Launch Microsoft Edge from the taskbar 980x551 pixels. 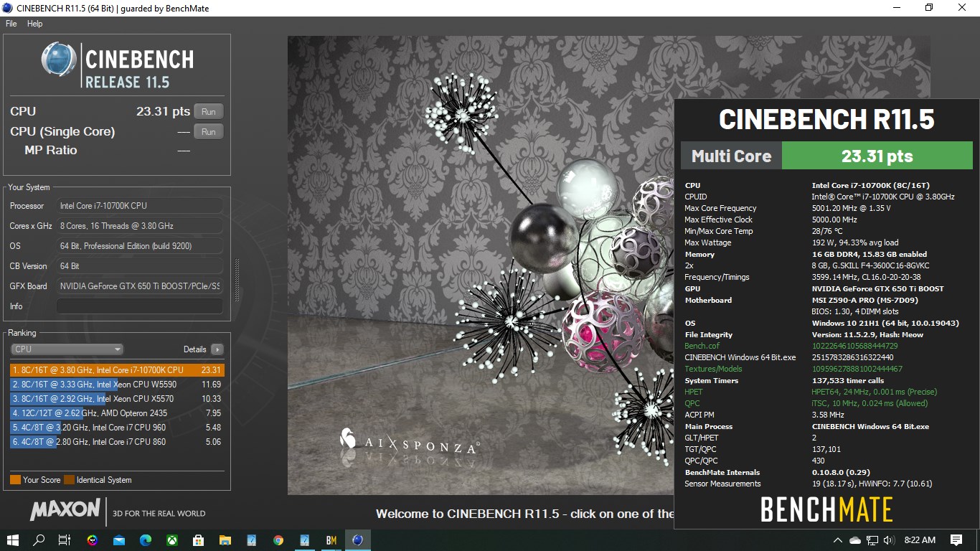point(146,540)
